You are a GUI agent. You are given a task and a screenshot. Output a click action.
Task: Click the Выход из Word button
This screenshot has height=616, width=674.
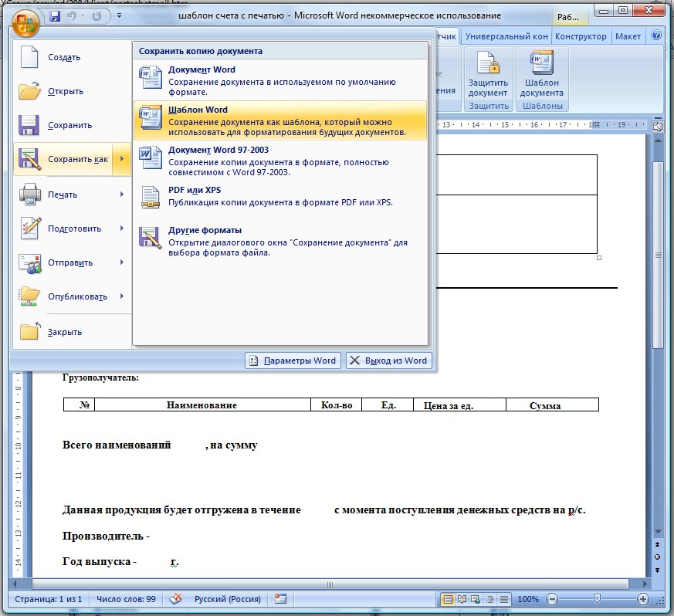[x=388, y=360]
